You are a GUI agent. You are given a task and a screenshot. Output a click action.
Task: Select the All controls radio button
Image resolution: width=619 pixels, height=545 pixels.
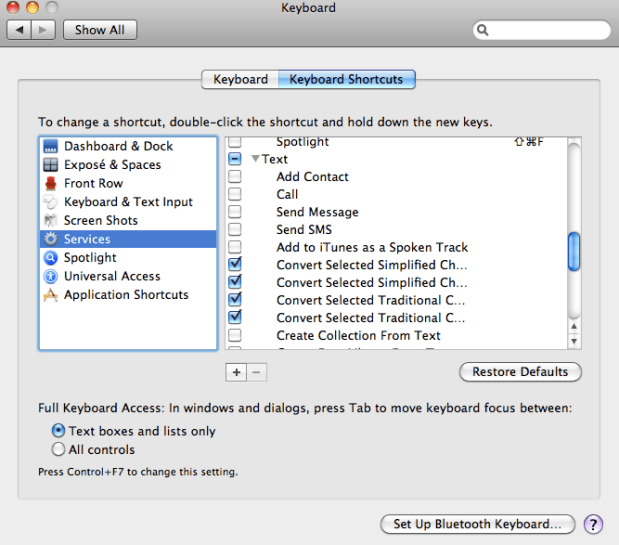(x=58, y=449)
